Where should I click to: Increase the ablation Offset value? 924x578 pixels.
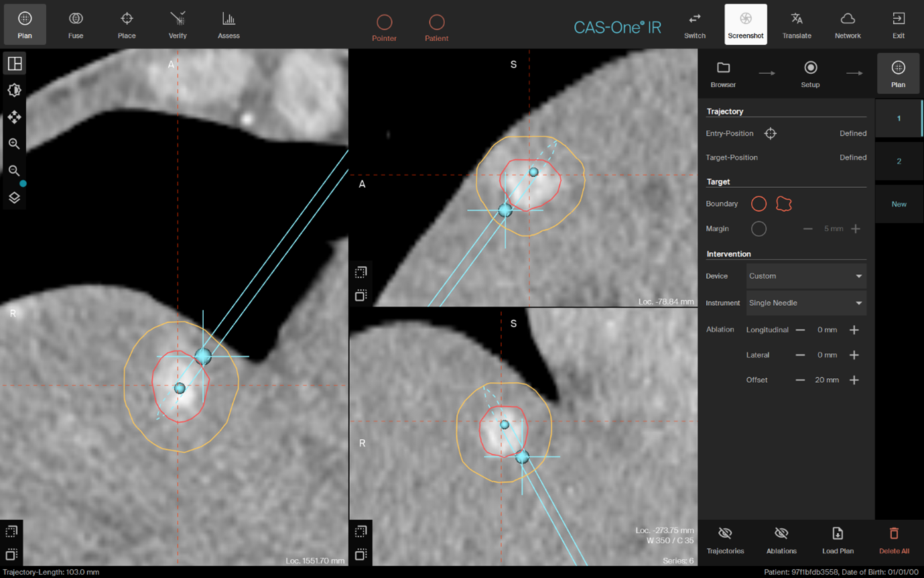tap(855, 380)
